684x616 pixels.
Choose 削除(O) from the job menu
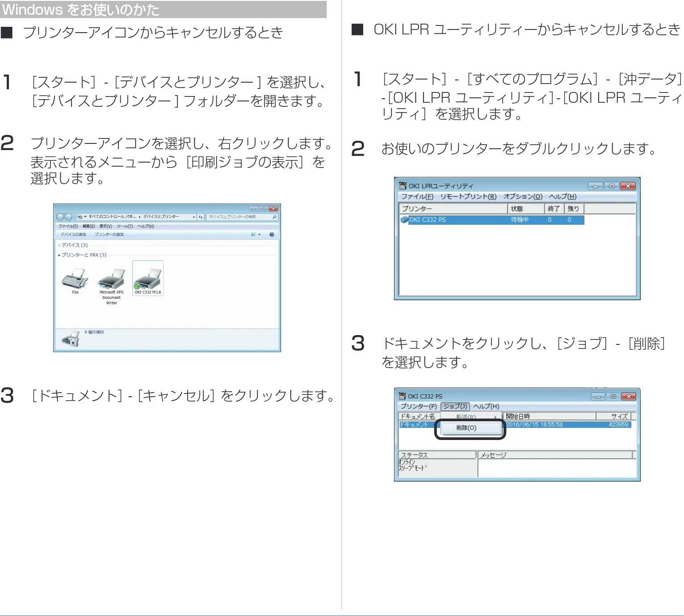point(471,428)
